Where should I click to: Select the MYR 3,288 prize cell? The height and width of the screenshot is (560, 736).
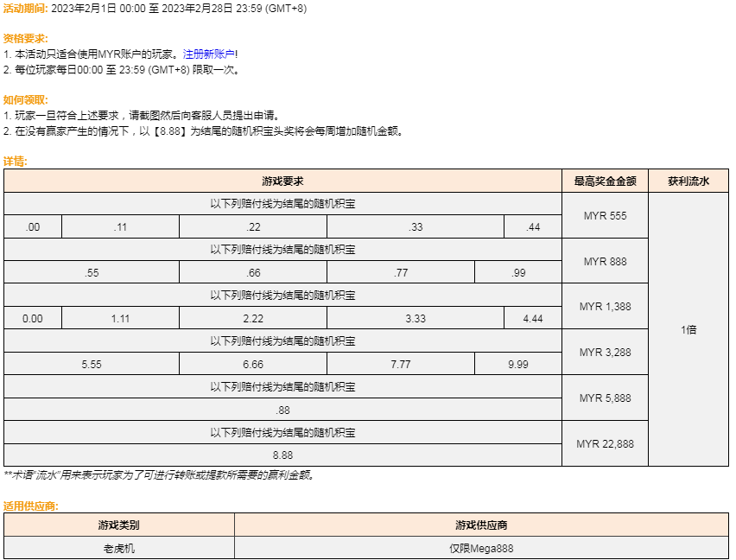(605, 353)
